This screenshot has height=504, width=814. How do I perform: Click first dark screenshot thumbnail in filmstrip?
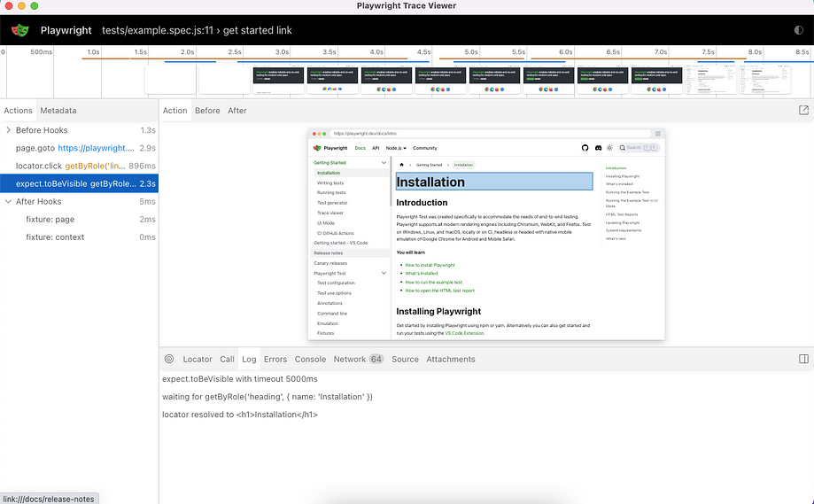coord(278,80)
